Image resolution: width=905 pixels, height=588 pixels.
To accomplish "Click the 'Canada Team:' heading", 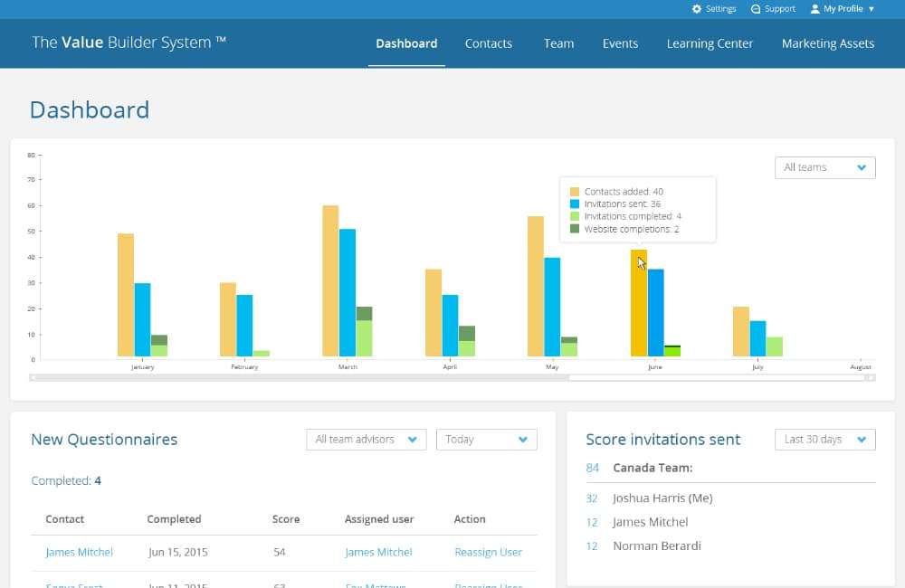I will tap(653, 468).
